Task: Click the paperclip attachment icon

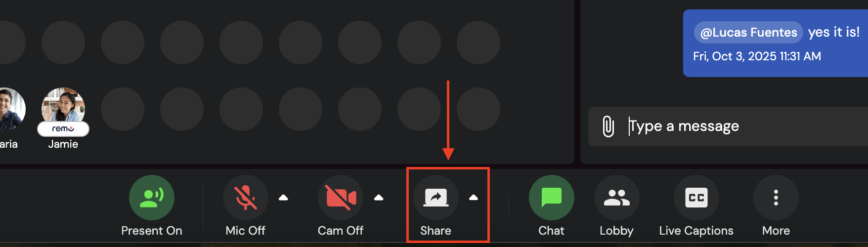Action: pyautogui.click(x=608, y=126)
